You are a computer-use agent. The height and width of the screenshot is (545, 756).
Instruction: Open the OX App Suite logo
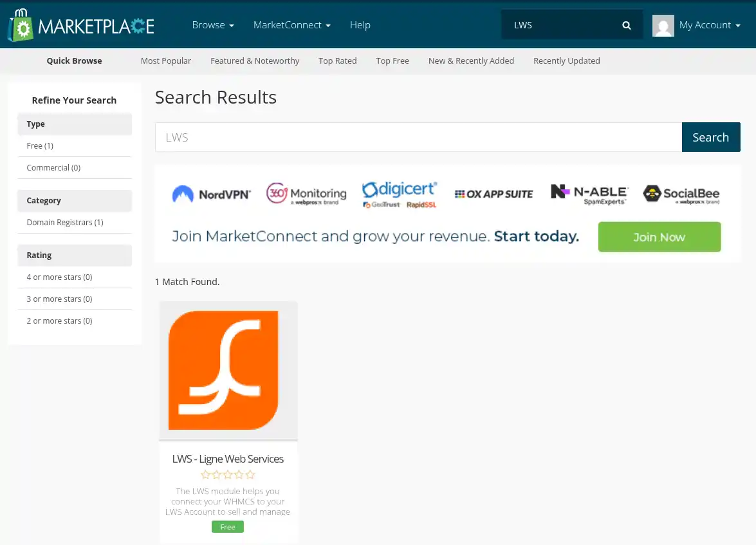[493, 194]
